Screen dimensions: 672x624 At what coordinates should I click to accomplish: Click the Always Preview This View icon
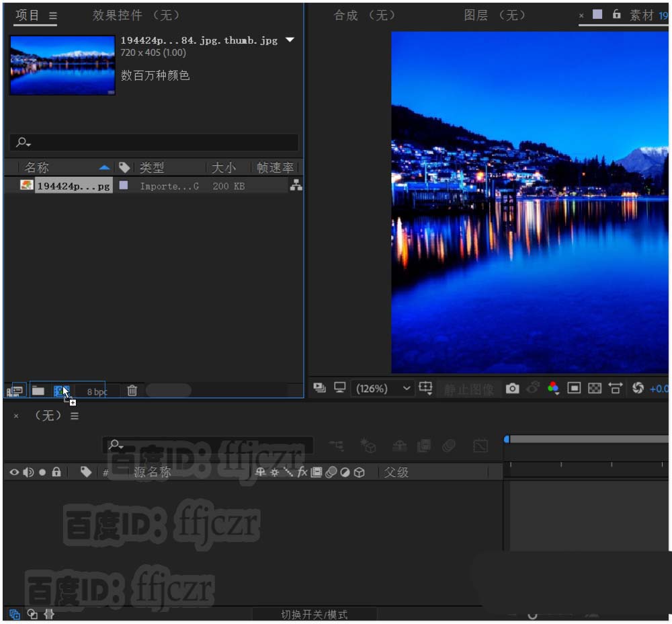tap(319, 388)
